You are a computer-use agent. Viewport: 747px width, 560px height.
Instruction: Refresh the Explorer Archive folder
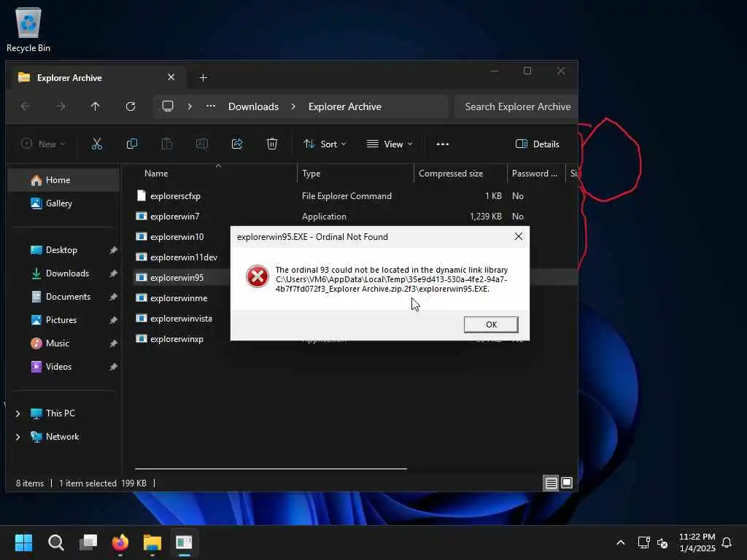coord(131,106)
